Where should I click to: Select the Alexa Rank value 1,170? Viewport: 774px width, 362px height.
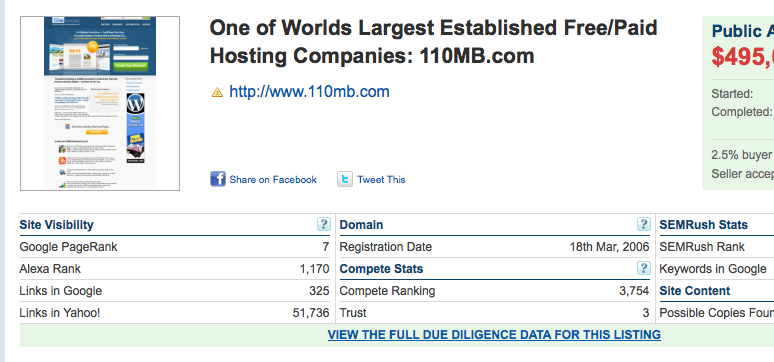coord(314,269)
